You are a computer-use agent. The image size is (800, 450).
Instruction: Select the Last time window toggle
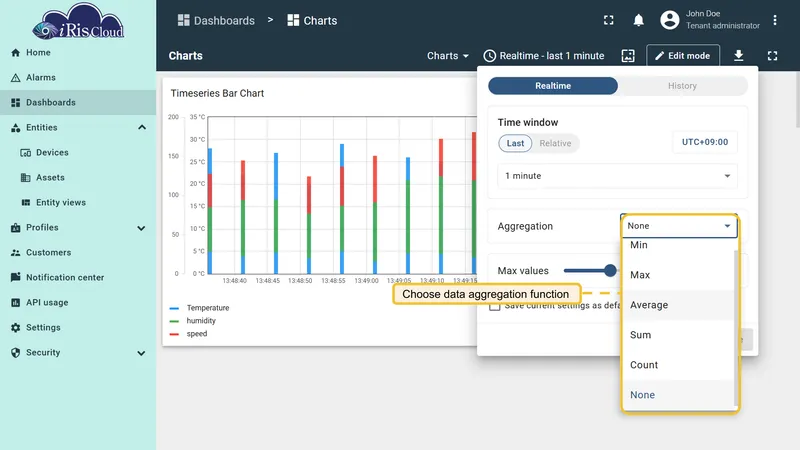pos(515,143)
